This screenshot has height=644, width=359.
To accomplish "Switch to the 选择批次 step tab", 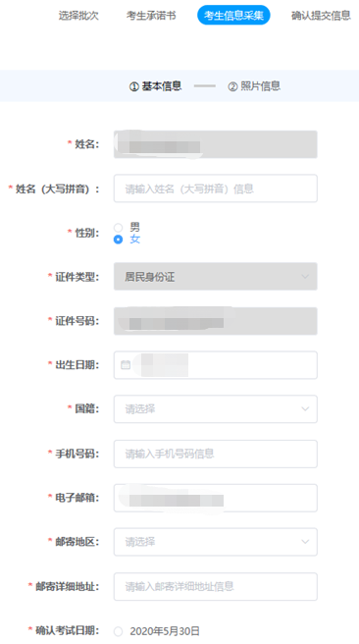I will (78, 16).
